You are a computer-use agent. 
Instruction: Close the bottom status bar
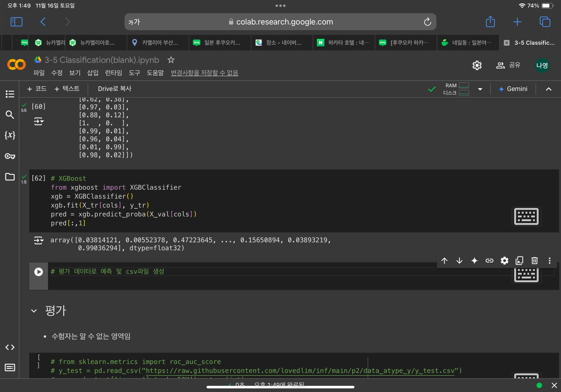tap(554, 385)
